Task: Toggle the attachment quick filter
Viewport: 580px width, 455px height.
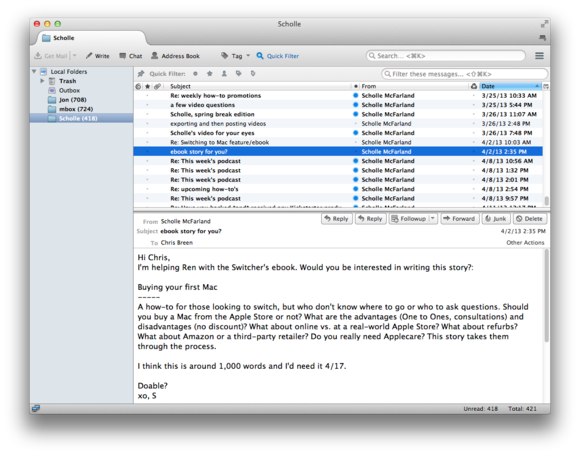Action: [x=253, y=74]
